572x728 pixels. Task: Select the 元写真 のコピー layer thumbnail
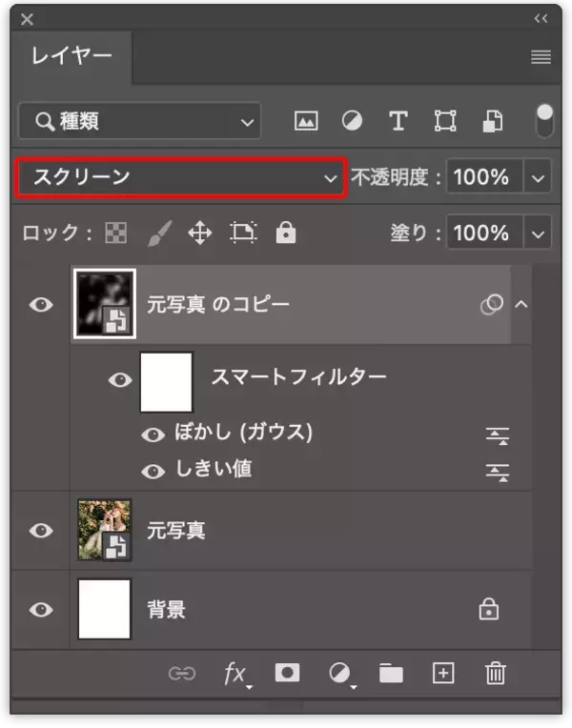click(x=105, y=304)
